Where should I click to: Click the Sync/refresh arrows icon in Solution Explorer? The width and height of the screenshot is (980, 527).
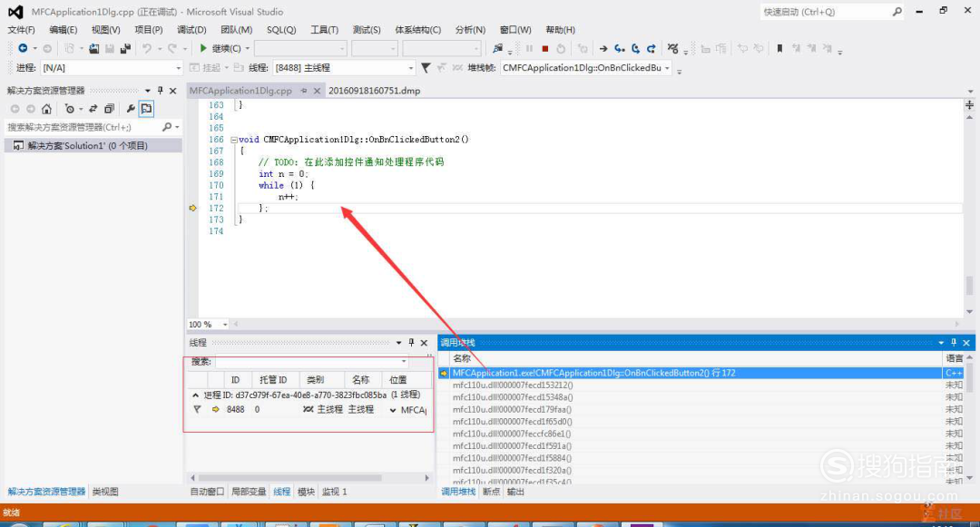click(93, 109)
